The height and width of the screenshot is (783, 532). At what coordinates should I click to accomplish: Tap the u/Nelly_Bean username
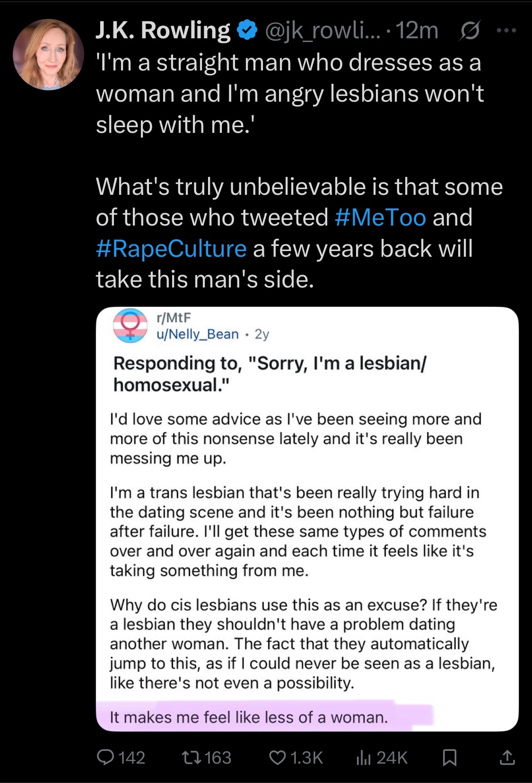pyautogui.click(x=198, y=334)
